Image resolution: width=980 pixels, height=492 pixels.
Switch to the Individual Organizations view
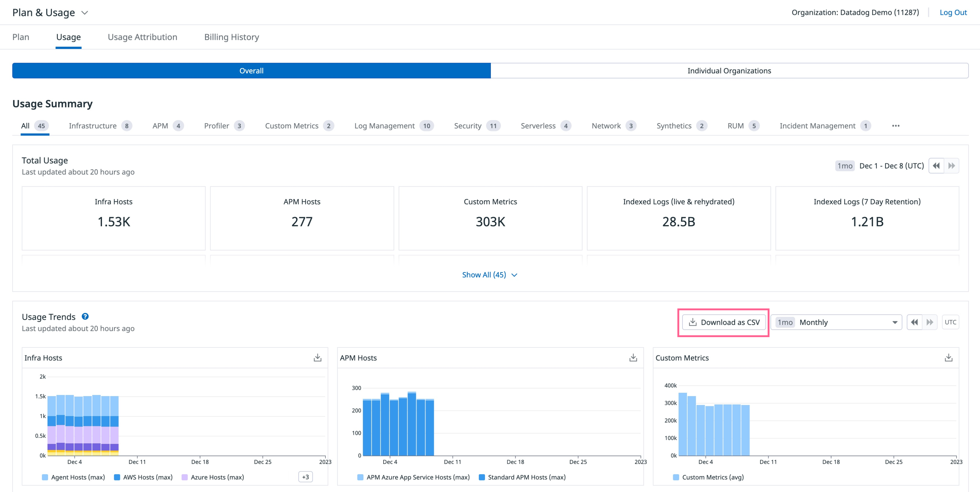tap(729, 71)
